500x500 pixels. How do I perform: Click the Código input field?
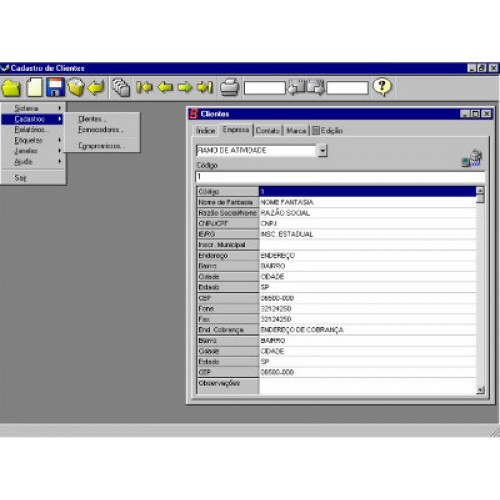coord(340,177)
